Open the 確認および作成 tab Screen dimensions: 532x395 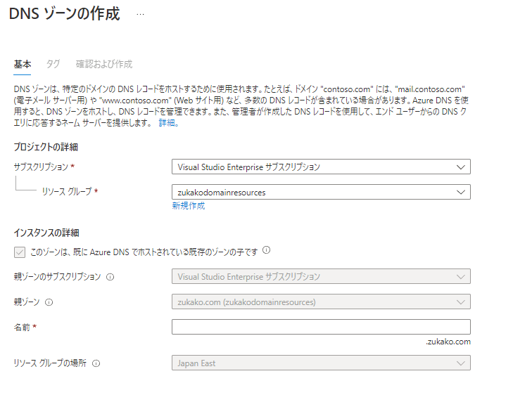(104, 64)
